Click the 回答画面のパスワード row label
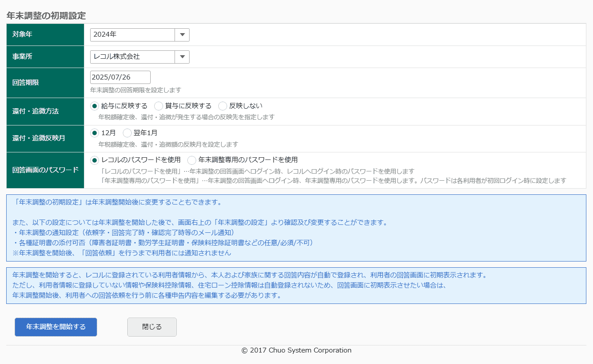The height and width of the screenshot is (364, 593). (45, 170)
